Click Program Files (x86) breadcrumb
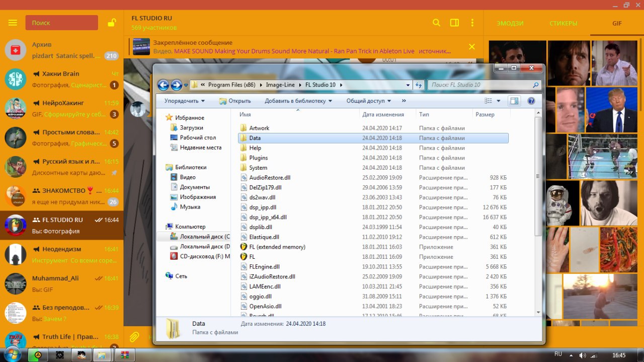This screenshot has width=644, height=362. pyautogui.click(x=232, y=85)
